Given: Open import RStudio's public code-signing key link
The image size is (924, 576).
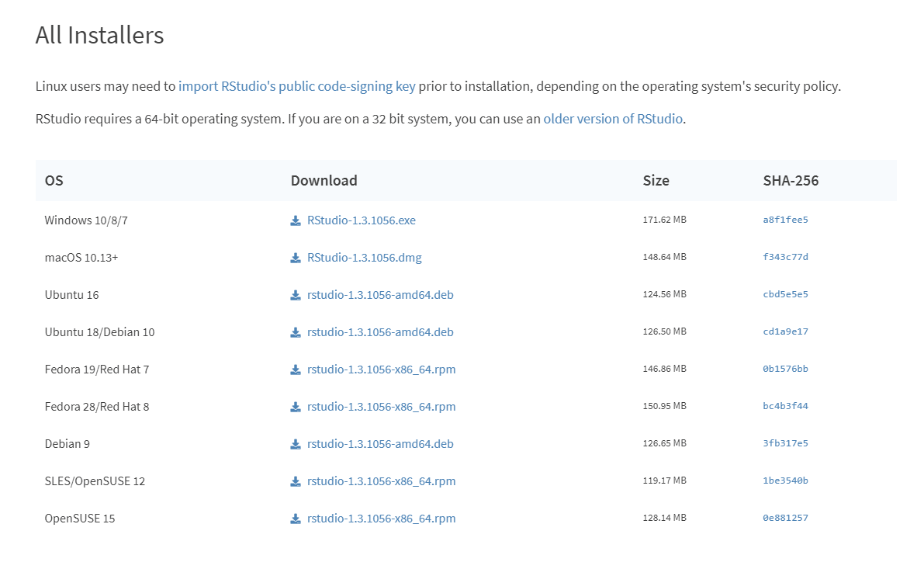Looking at the screenshot, I should 296,86.
